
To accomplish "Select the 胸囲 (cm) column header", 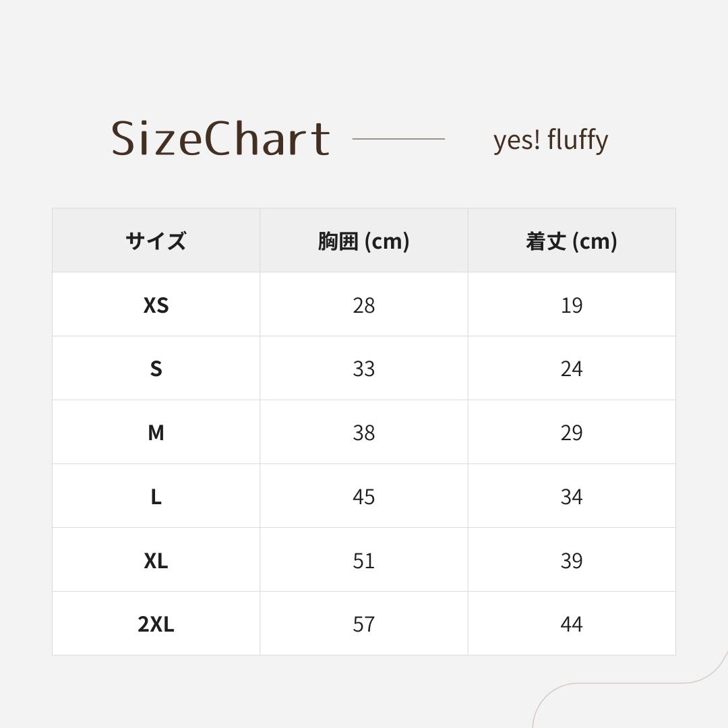I will coord(363,241).
